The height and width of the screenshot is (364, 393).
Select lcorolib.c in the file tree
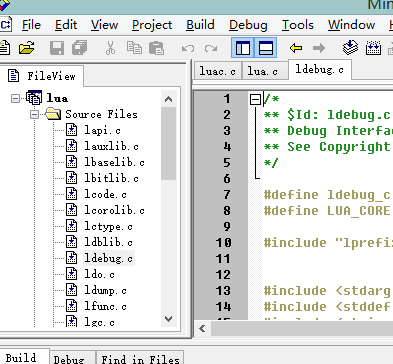coord(114,210)
